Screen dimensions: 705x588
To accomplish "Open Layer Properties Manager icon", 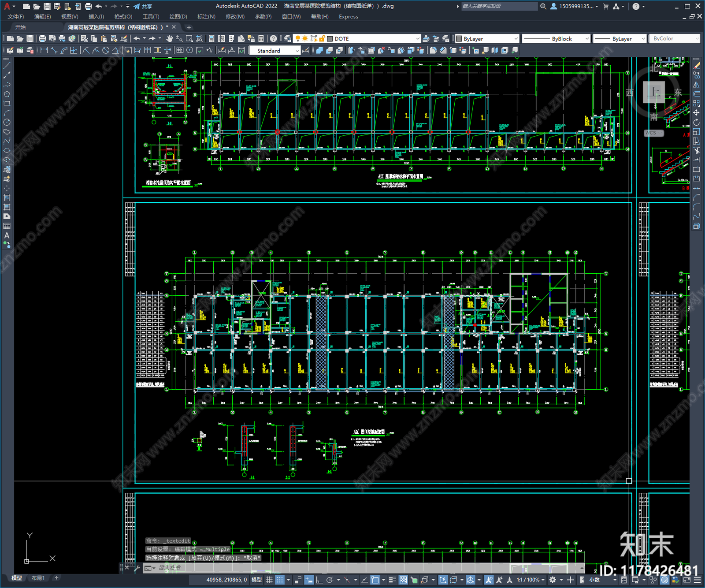I will (287, 39).
